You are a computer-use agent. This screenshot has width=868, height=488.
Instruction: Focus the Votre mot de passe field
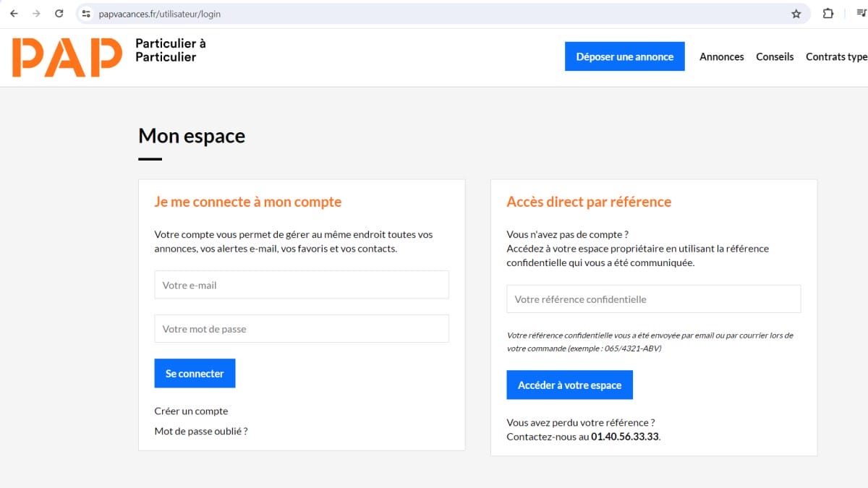coord(302,329)
